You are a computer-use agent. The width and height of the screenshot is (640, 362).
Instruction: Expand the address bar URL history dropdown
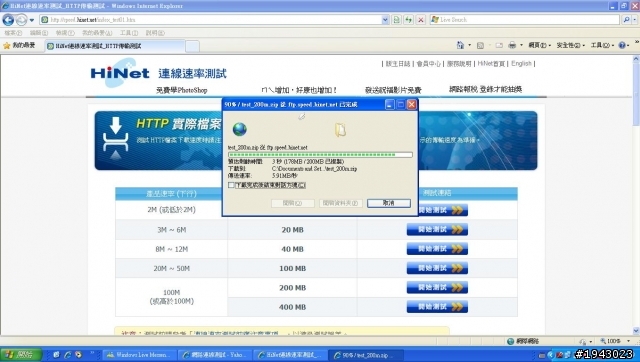385,20
